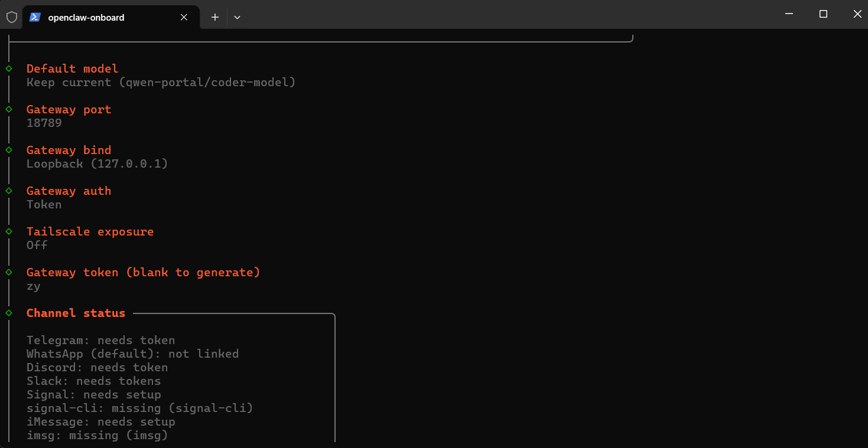This screenshot has height=448, width=868.
Task: Click 'Telegram: needs token' line
Action: tap(101, 340)
